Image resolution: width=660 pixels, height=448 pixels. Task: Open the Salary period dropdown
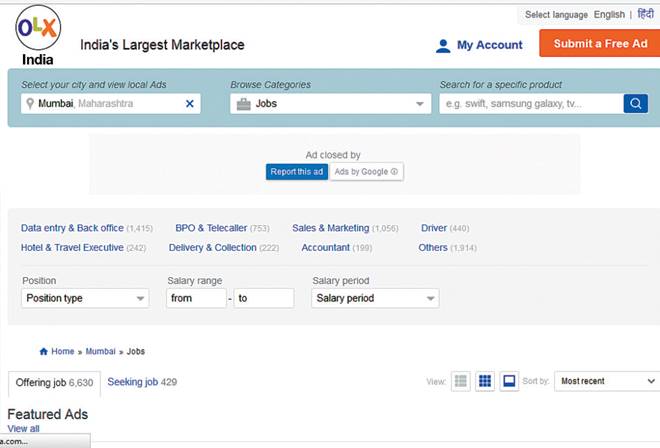tap(375, 298)
